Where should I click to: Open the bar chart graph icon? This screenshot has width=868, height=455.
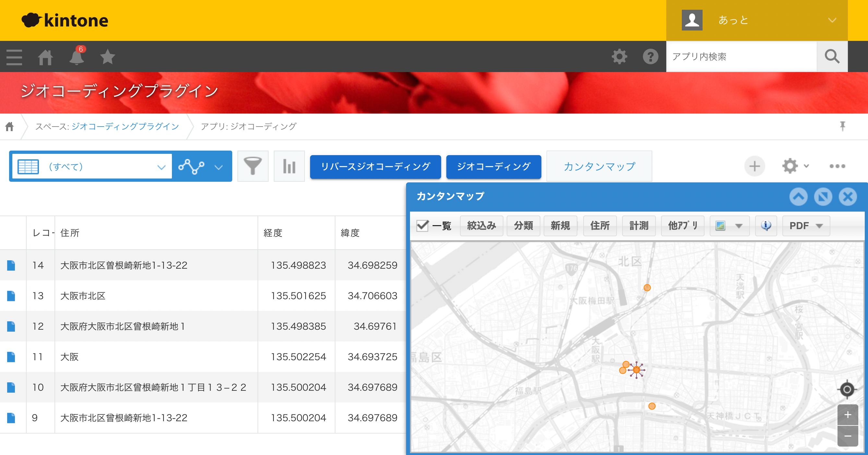tap(289, 166)
